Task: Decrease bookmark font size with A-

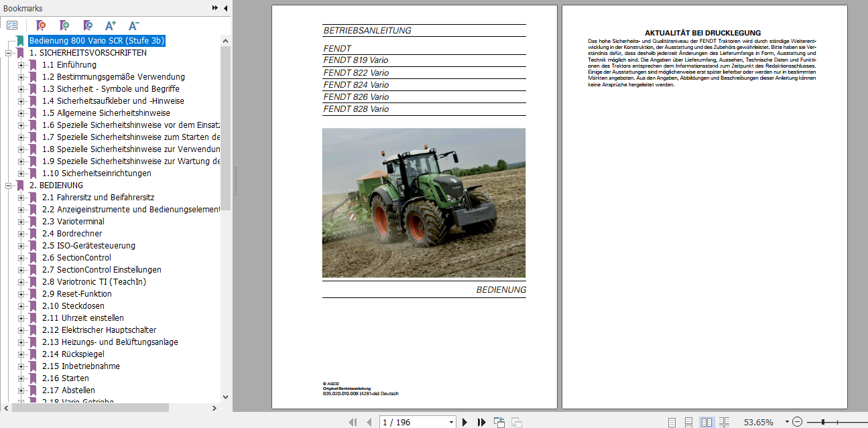Action: point(133,25)
